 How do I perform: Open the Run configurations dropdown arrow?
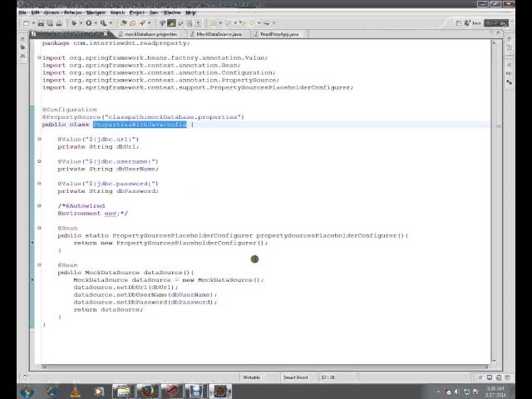pos(96,23)
